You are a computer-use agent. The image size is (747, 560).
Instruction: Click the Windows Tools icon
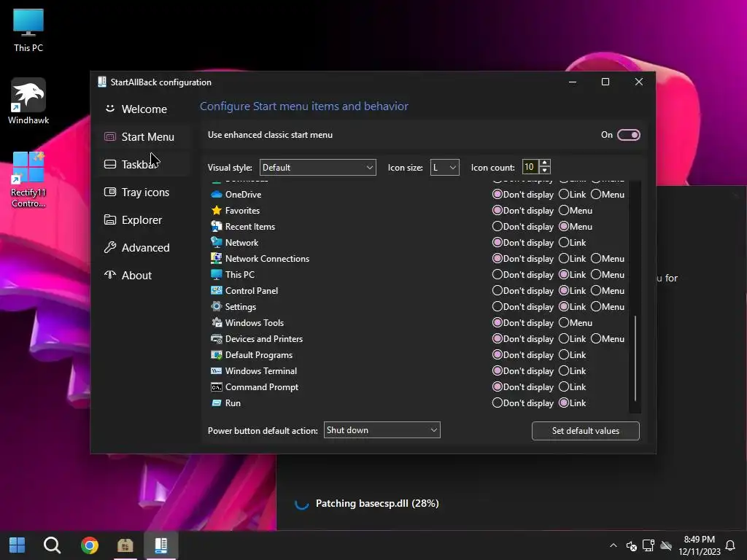tap(216, 322)
